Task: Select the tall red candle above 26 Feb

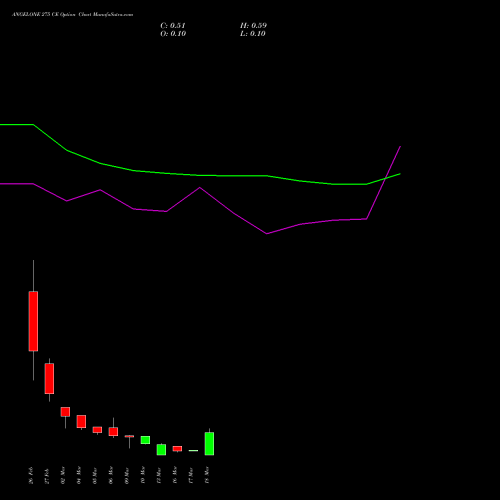Action: 33,321
